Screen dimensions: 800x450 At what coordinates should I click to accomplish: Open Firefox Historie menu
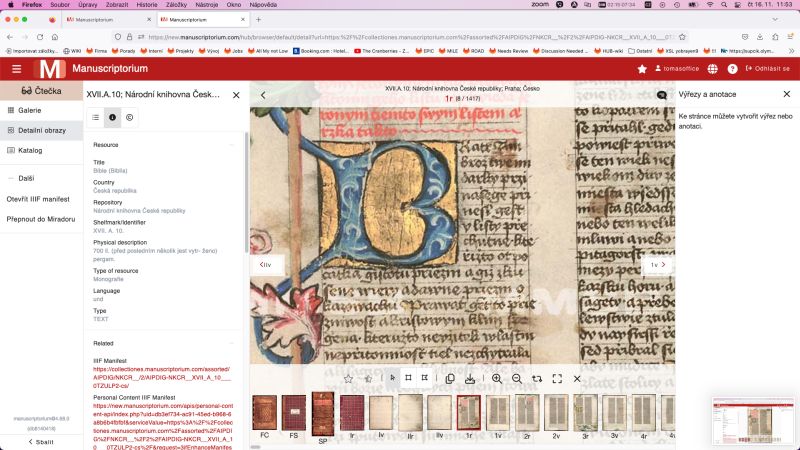[147, 5]
